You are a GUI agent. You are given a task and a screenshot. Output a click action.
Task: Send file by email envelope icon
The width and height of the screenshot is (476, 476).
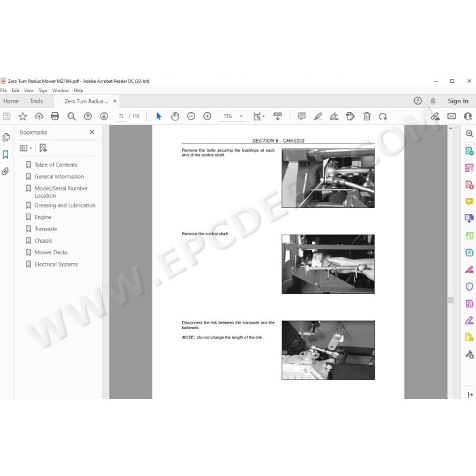click(x=452, y=116)
